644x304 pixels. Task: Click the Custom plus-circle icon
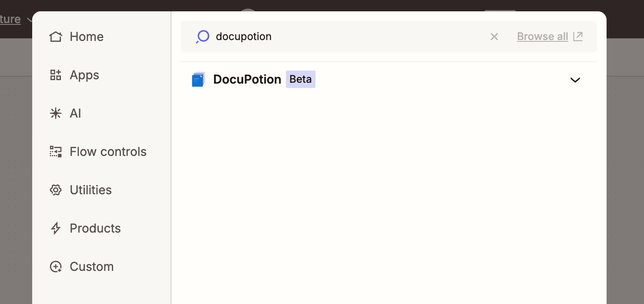pos(56,267)
